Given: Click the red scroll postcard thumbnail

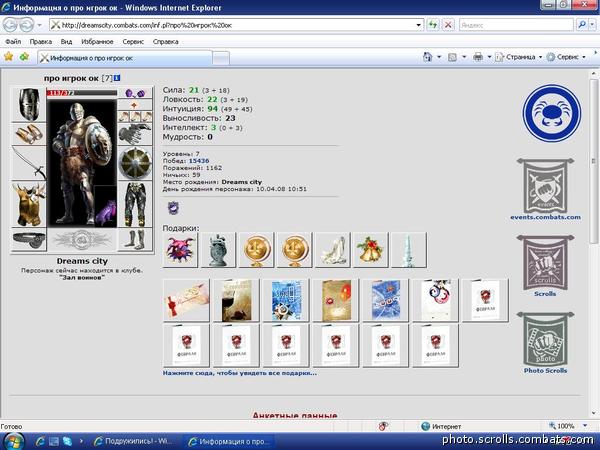Looking at the screenshot, I should click(187, 300).
